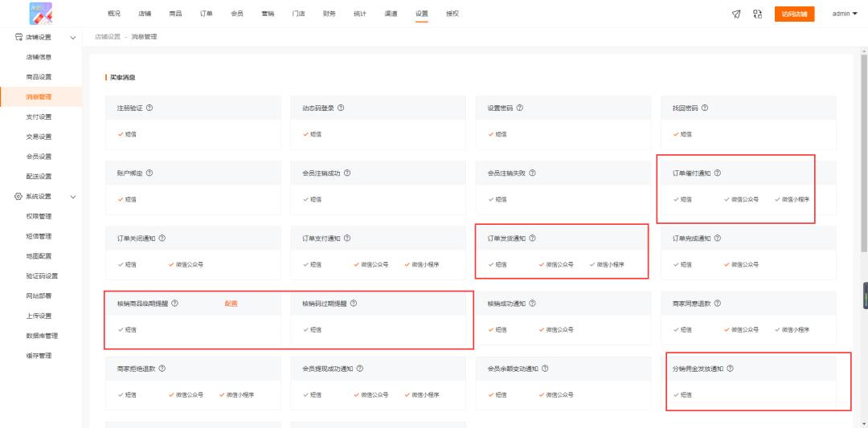The width and height of the screenshot is (868, 428).
Task: Click help icon beside 核销码过期提醒
Action: click(x=354, y=304)
